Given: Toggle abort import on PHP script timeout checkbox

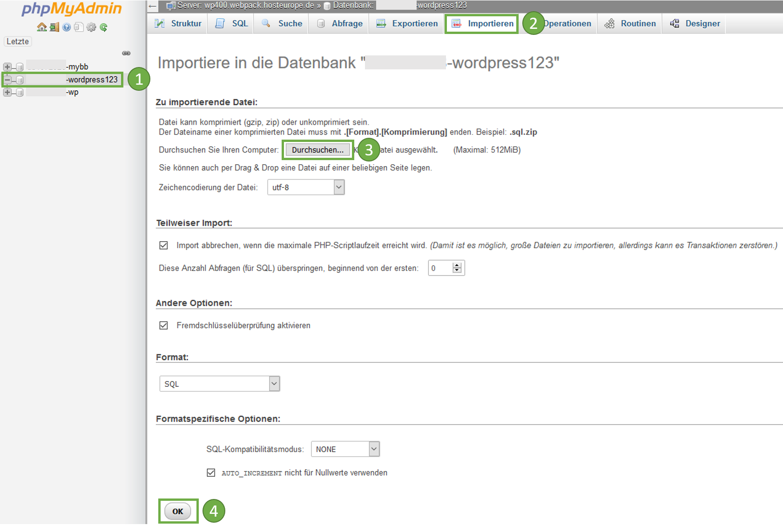Looking at the screenshot, I should (163, 245).
